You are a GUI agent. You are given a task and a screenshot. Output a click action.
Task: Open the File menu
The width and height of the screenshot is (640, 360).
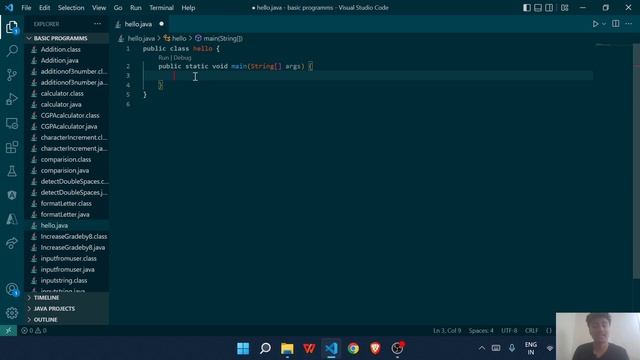coord(26,8)
